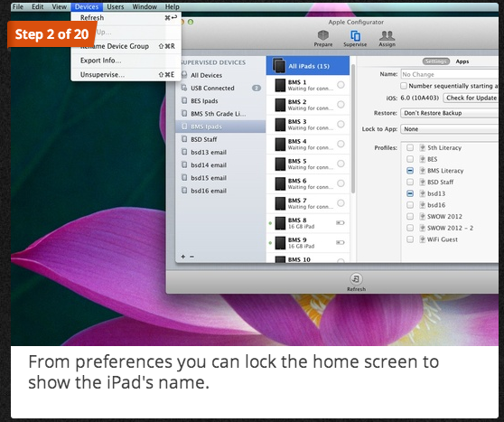Check the WiFi Guest profile checkbox

(x=410, y=239)
